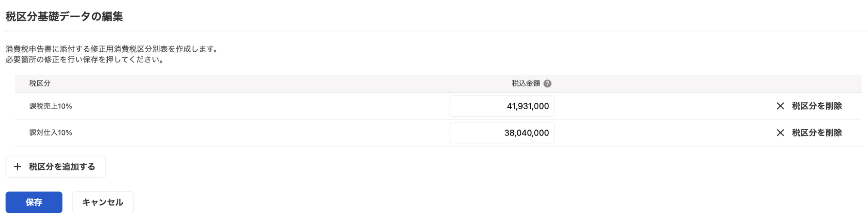
Task: Focus the 41,931,000 amount field
Action: [x=502, y=106]
